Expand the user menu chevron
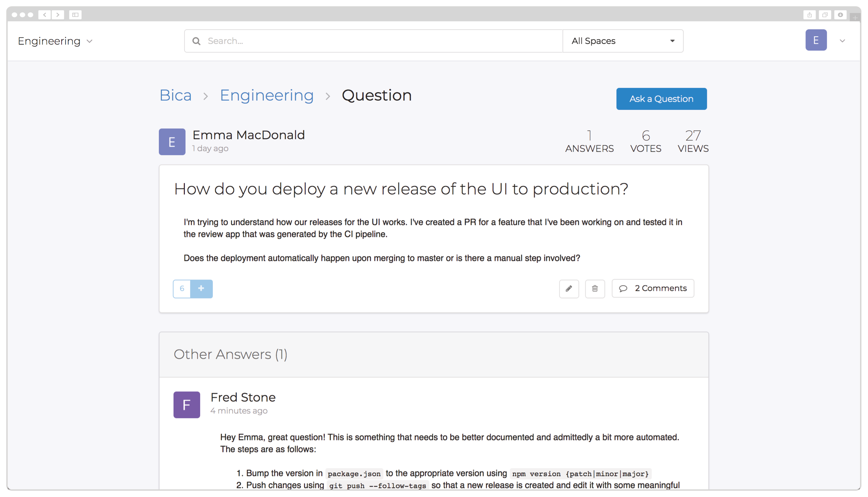 pyautogui.click(x=842, y=41)
